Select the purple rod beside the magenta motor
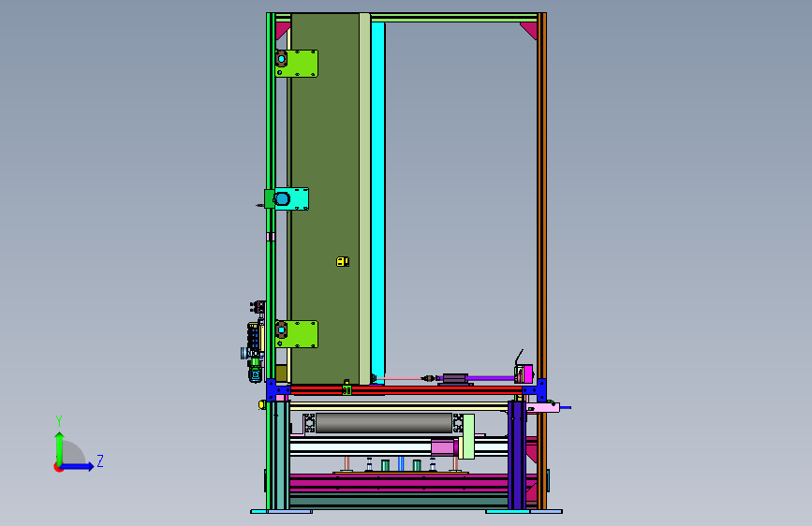The height and width of the screenshot is (526, 812). 491,378
